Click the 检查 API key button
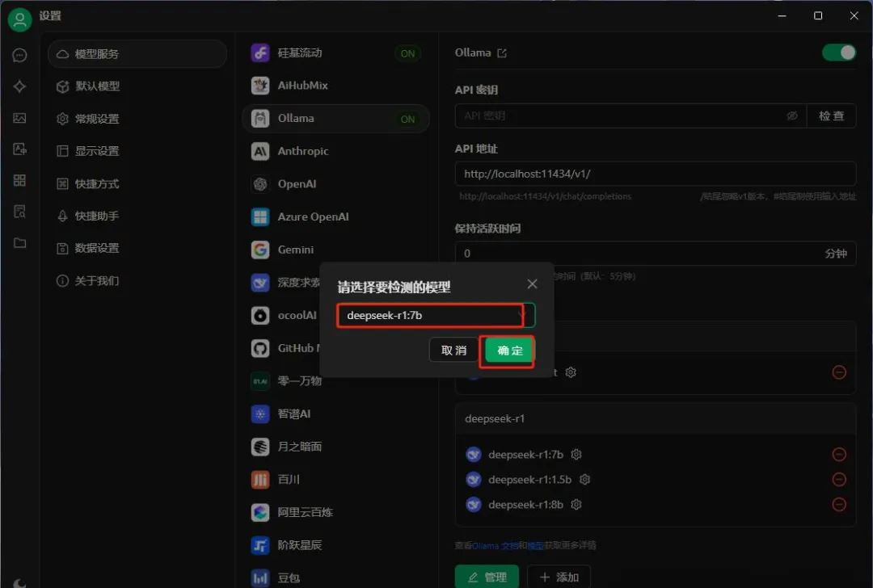This screenshot has width=873, height=588. coord(831,115)
